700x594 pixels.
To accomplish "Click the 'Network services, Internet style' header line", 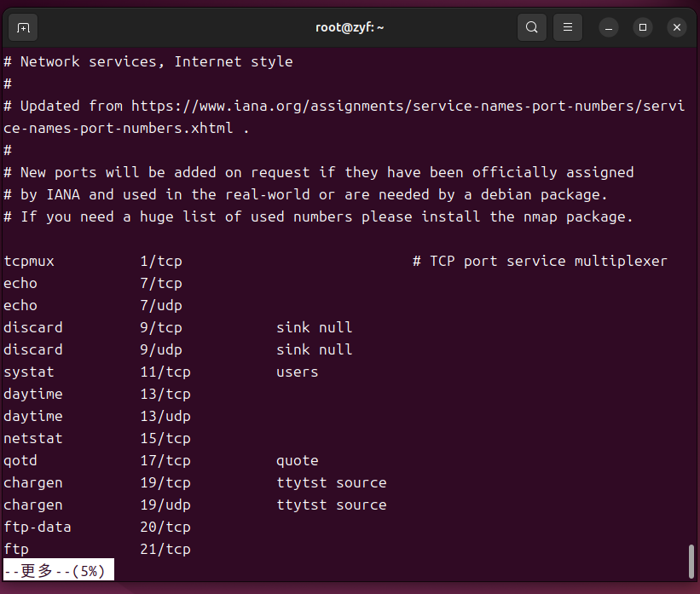I will tap(156, 62).
